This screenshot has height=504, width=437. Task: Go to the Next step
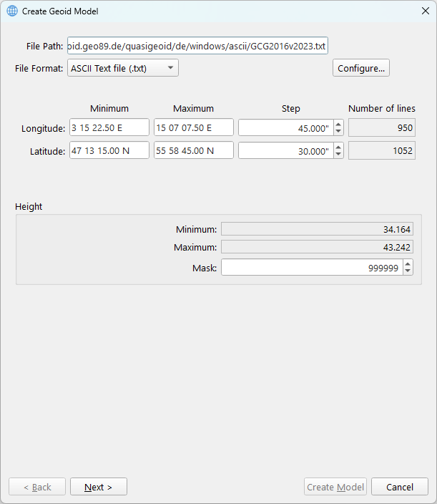pos(99,487)
